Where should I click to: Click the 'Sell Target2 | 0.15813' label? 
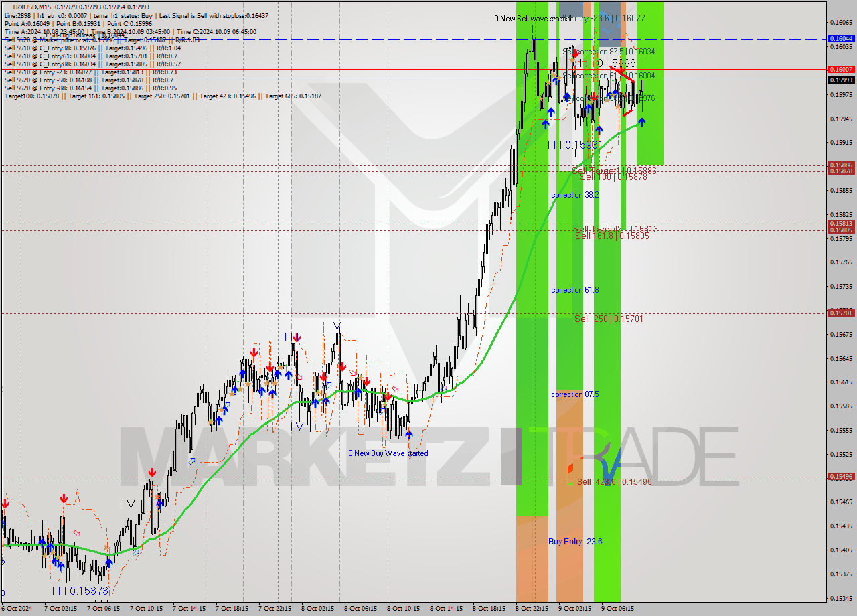(x=615, y=229)
